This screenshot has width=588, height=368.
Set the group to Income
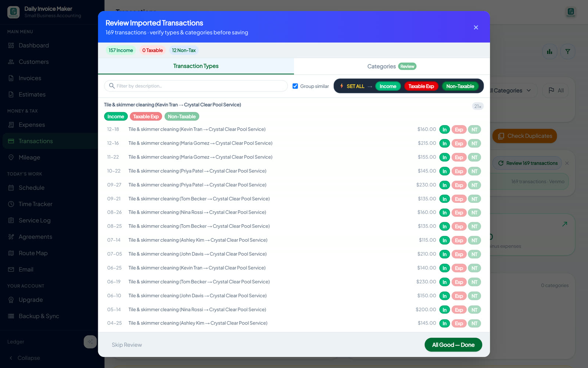point(116,117)
